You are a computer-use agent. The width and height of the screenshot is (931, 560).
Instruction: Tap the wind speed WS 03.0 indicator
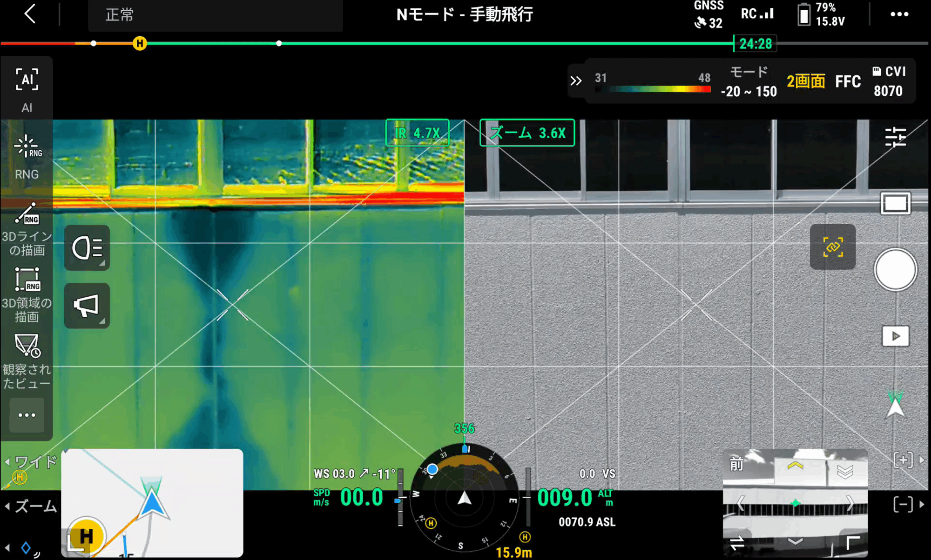(354, 474)
